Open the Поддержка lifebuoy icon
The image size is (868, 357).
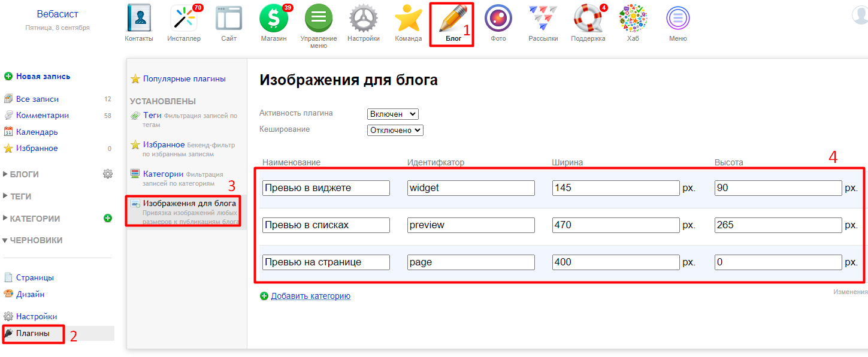(588, 19)
